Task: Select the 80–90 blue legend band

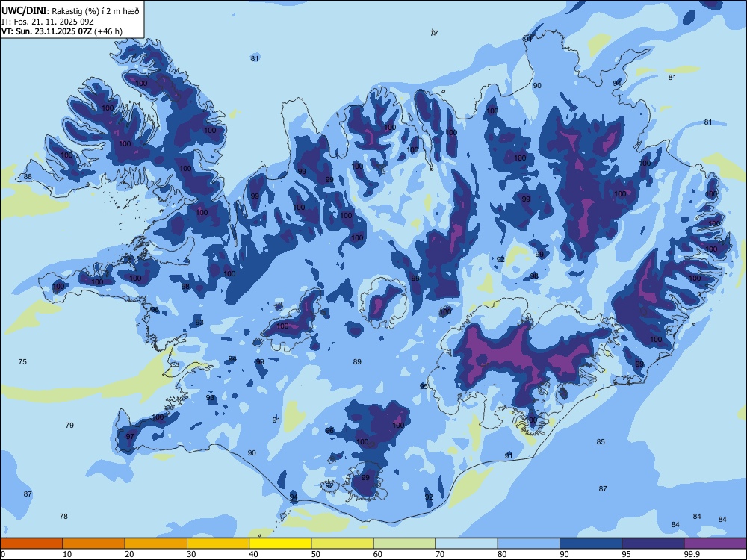Action: point(529,544)
